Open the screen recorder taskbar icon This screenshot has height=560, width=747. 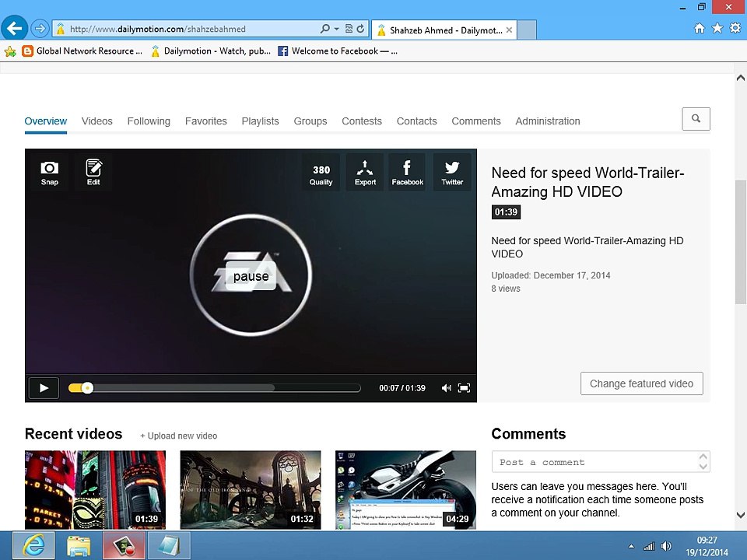point(124,546)
